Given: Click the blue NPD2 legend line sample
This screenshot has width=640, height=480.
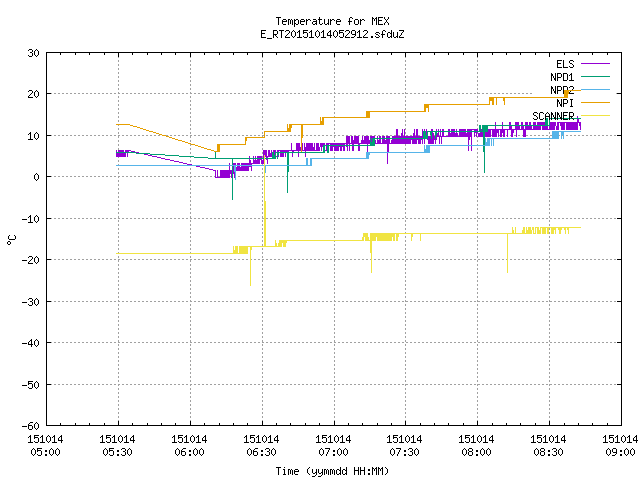Looking at the screenshot, I should tap(595, 89).
